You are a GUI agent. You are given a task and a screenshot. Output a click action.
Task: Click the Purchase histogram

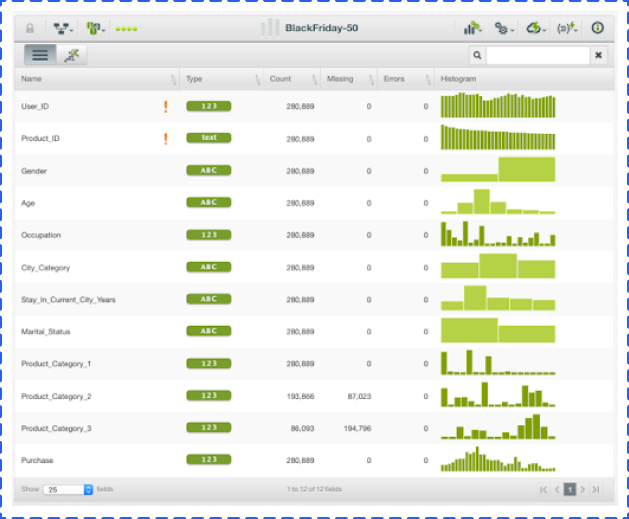[x=498, y=460]
